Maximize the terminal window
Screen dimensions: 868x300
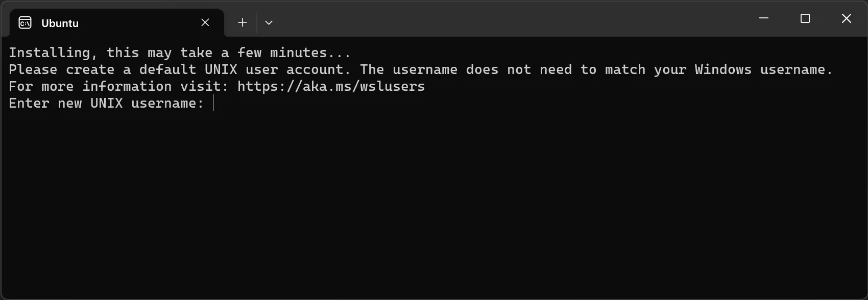[x=805, y=18]
